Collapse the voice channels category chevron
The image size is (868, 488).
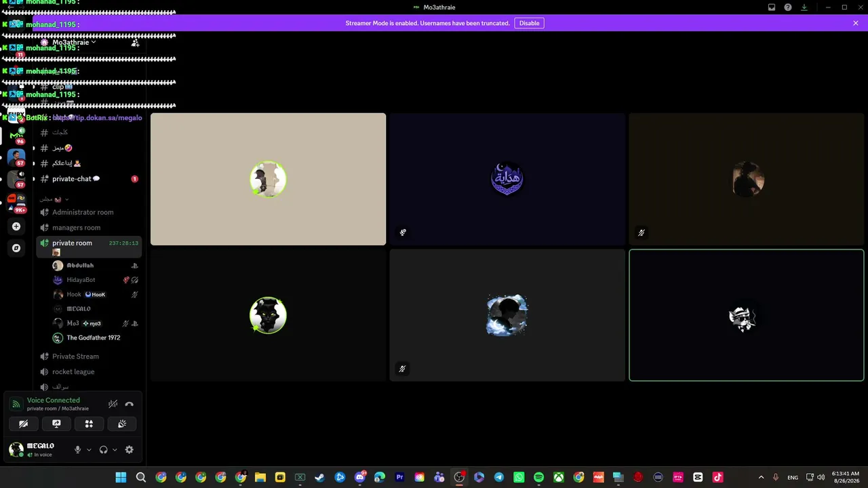point(66,199)
